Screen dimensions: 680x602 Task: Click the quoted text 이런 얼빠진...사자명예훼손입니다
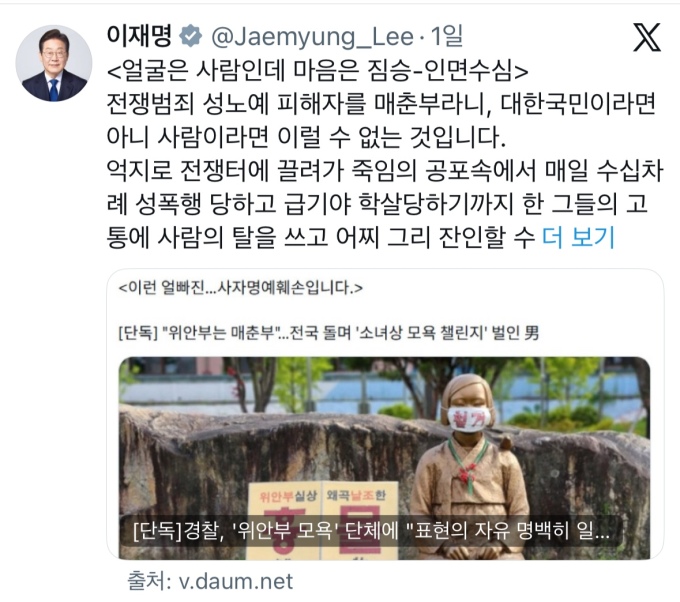[x=241, y=288]
